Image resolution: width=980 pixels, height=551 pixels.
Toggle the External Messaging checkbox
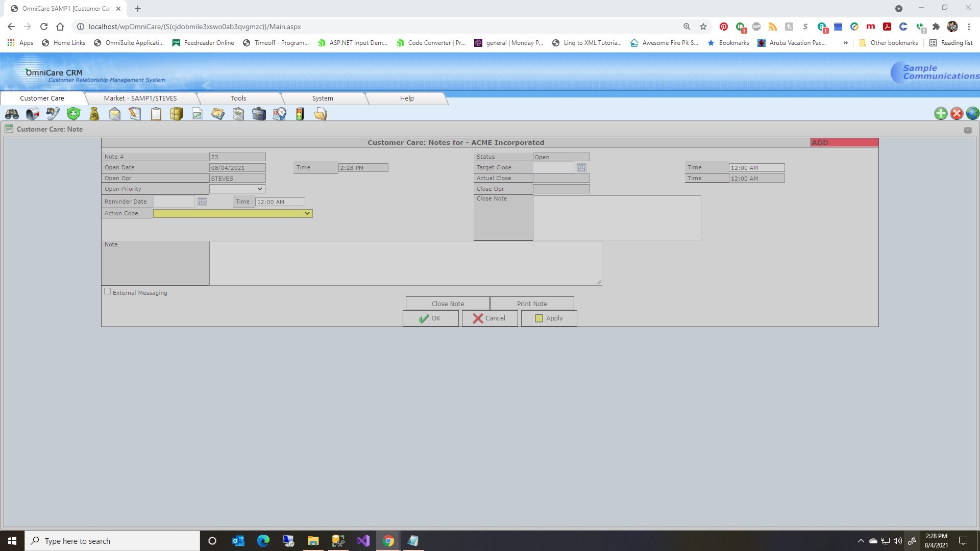click(108, 292)
